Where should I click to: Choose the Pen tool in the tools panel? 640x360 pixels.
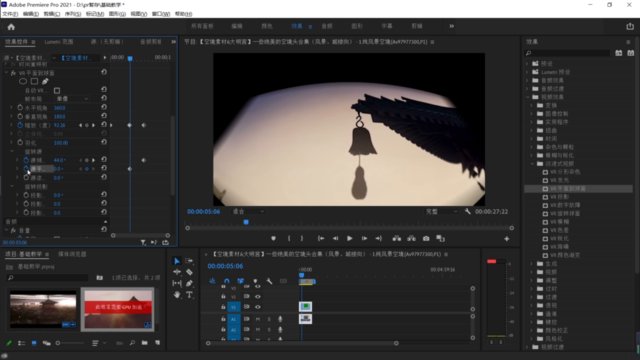coord(189,283)
